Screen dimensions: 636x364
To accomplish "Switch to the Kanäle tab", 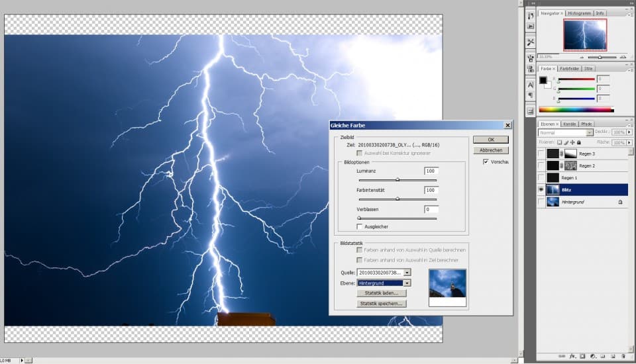I will tap(570, 124).
